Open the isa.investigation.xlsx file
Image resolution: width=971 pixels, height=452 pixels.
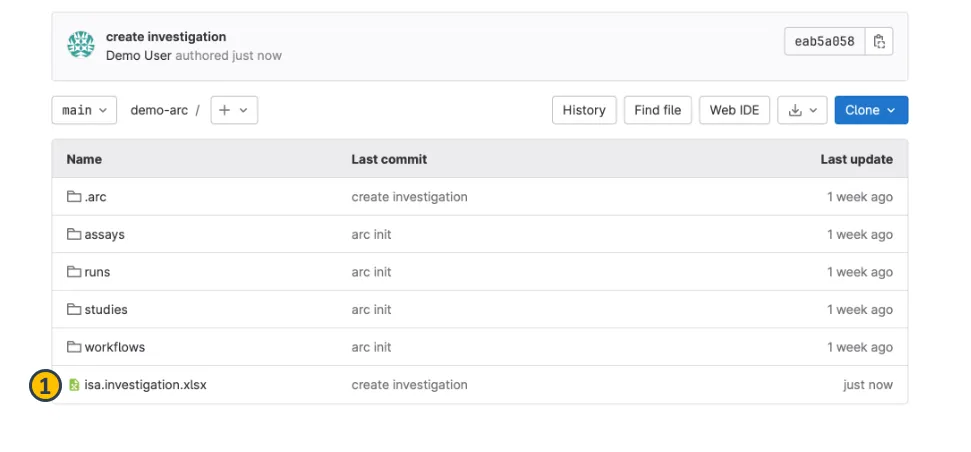[145, 385]
